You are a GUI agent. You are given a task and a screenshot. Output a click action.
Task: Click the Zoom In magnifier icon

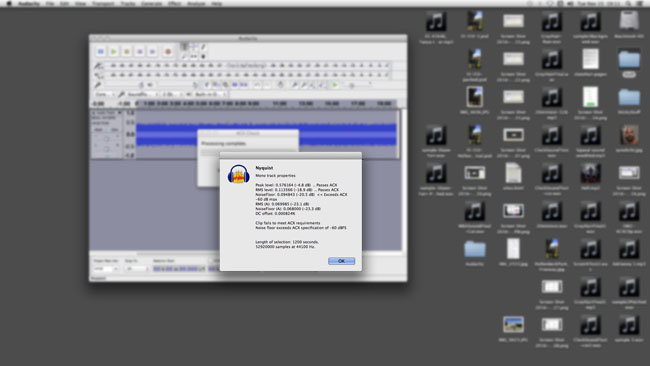295,85
